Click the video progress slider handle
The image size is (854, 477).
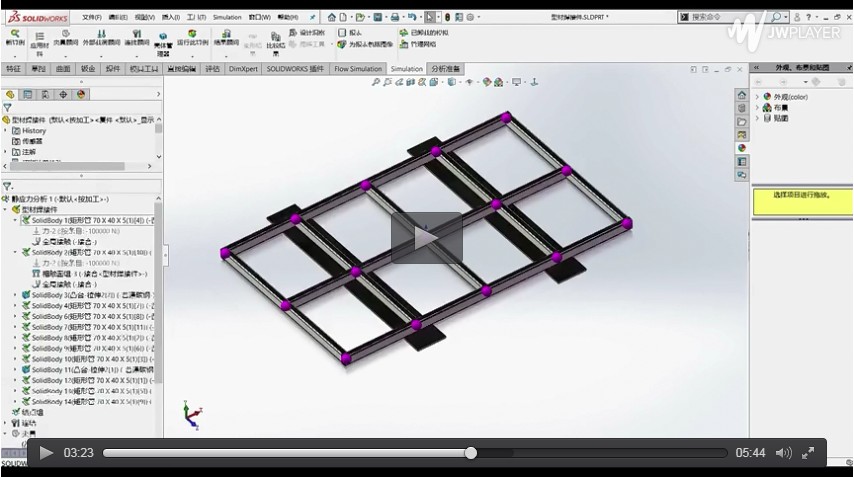pos(470,453)
